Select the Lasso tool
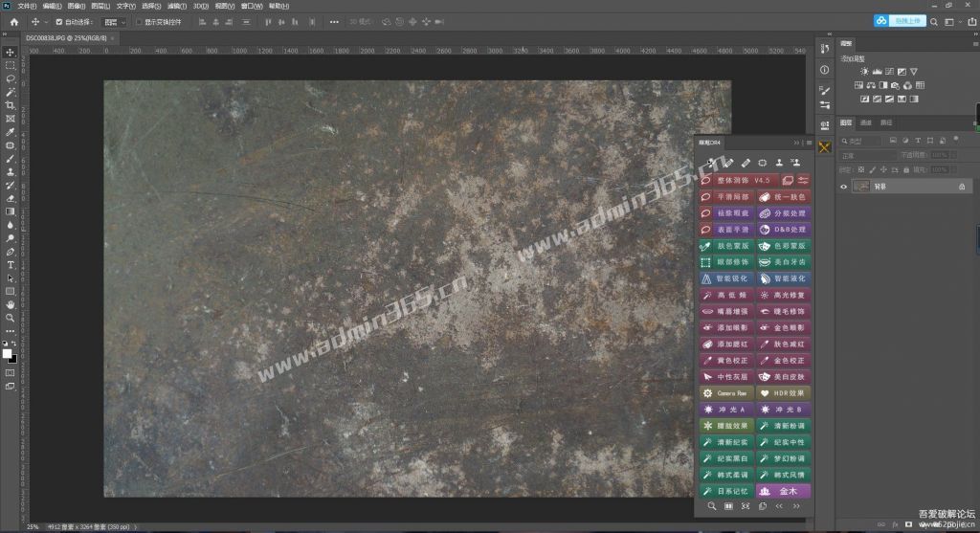 10,78
